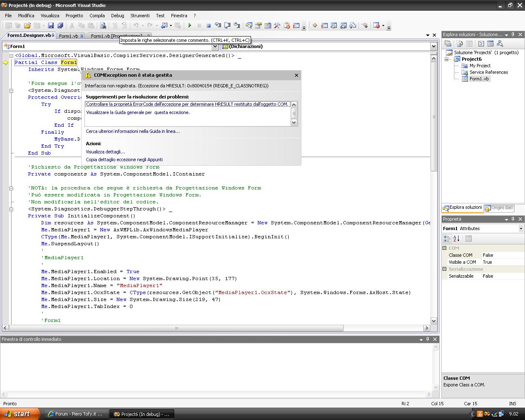
Task: Click the Navigate Backward toolbar icon
Action: pos(164,25)
